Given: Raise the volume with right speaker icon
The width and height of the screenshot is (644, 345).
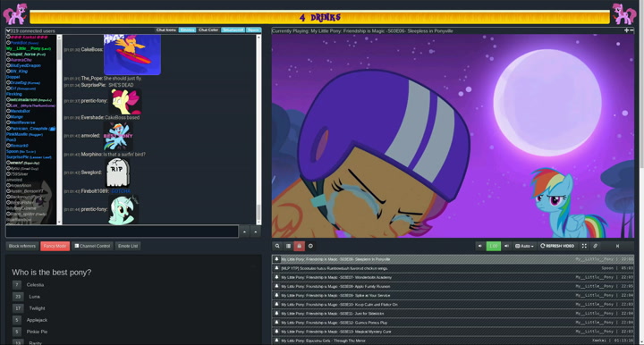Looking at the screenshot, I should [506, 246].
